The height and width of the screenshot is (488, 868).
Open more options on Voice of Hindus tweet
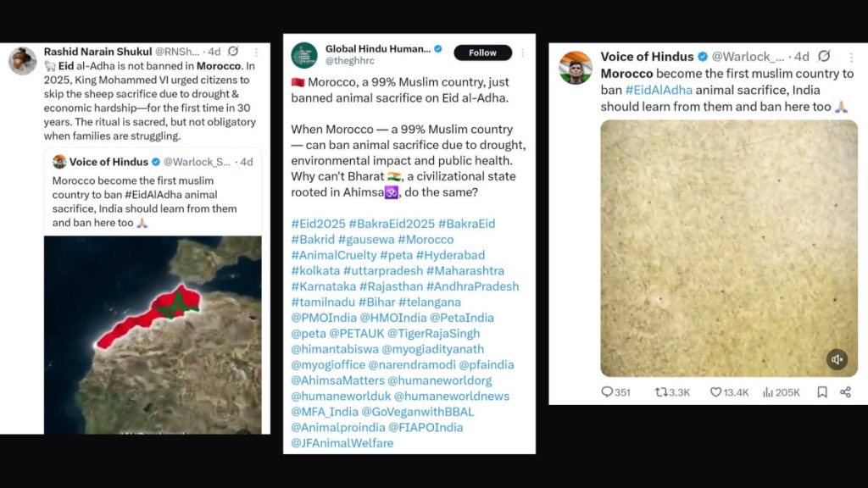click(851, 57)
